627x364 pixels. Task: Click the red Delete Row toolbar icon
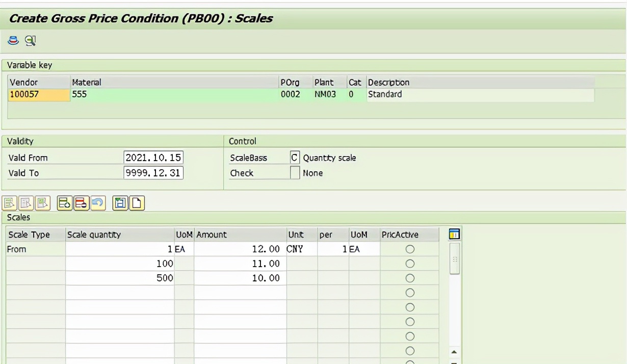(x=81, y=203)
